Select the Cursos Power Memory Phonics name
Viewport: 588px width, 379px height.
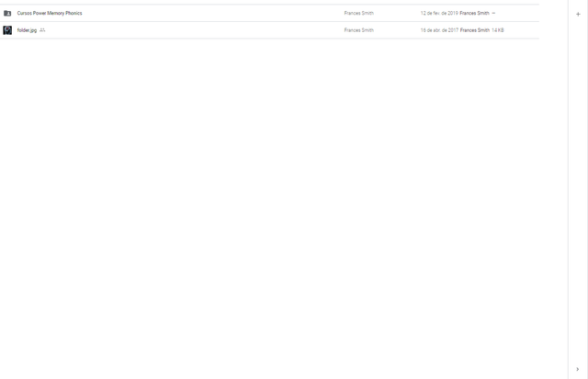coord(50,13)
